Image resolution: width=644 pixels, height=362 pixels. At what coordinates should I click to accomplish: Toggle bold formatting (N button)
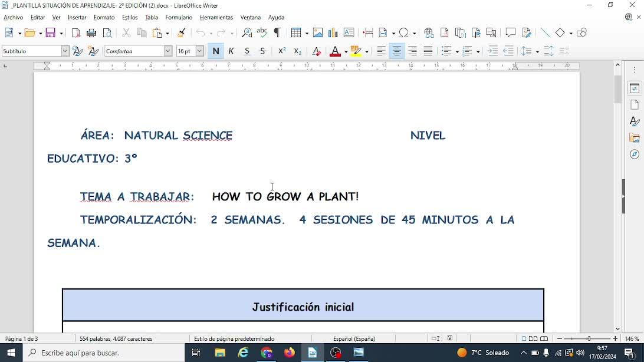216,51
